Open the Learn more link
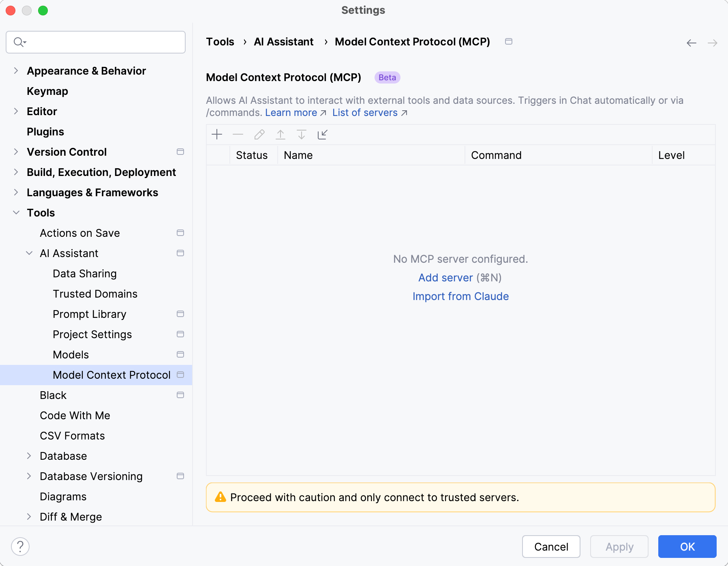Screen dimensions: 728x566 291,113
